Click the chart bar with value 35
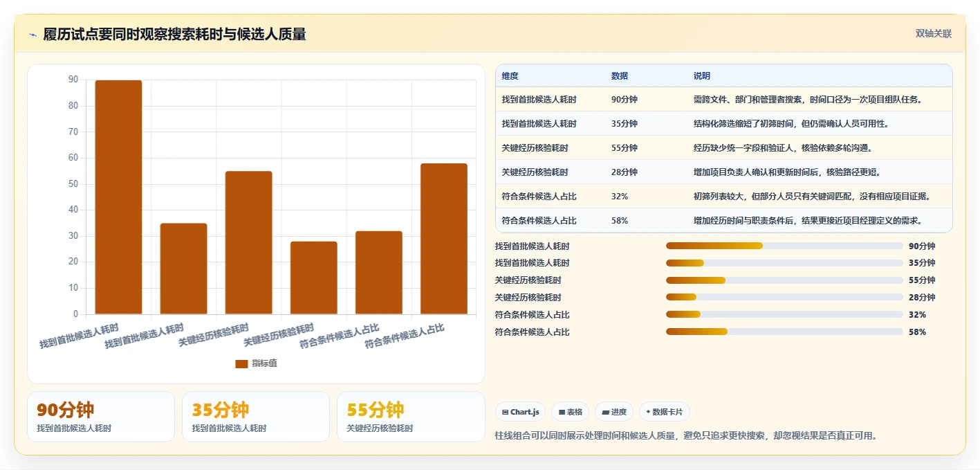Image resolution: width=980 pixels, height=470 pixels. click(x=183, y=269)
